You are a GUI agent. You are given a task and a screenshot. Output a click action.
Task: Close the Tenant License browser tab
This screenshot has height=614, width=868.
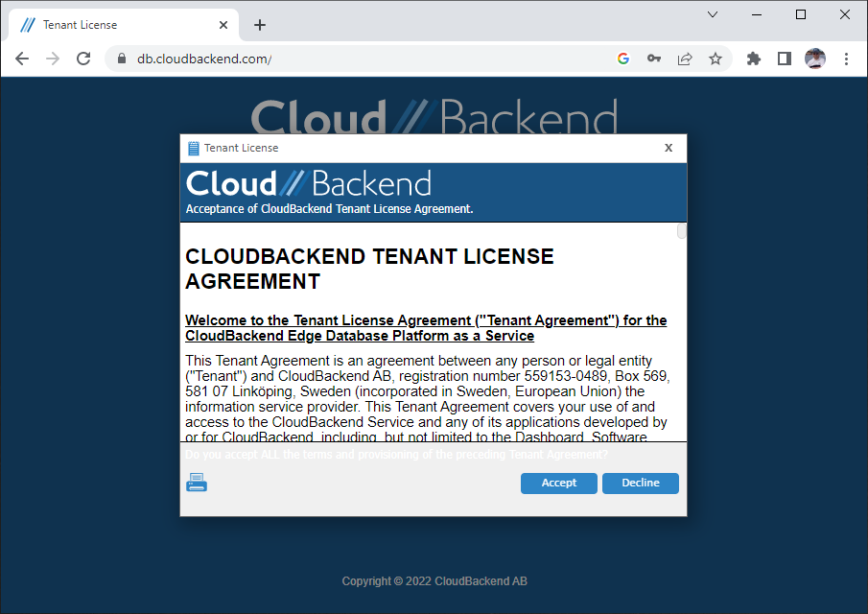coord(223,25)
